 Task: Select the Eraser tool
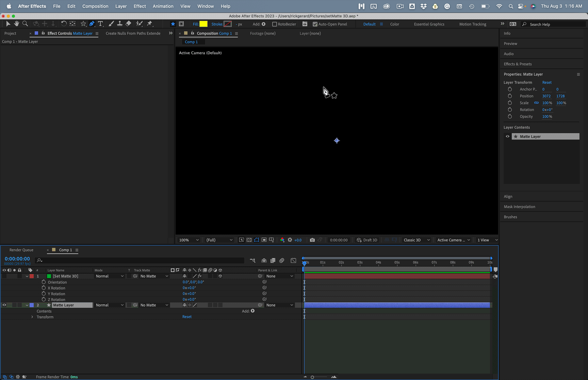pos(128,23)
